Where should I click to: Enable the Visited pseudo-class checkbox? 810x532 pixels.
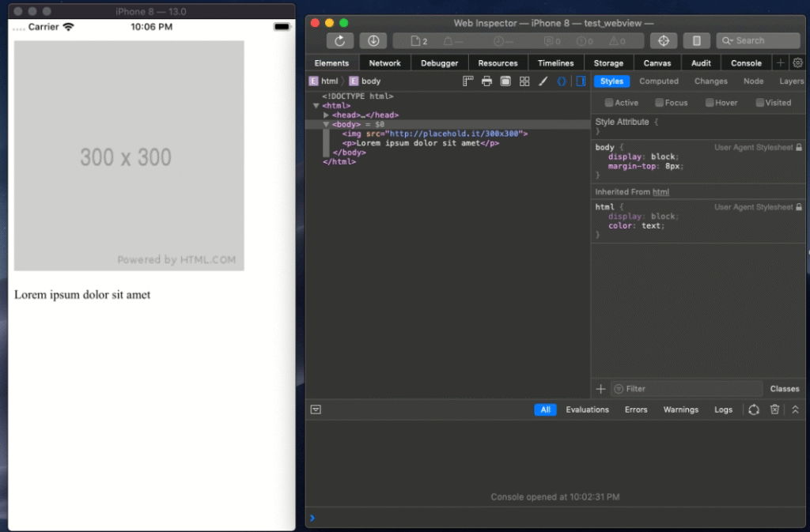click(759, 103)
